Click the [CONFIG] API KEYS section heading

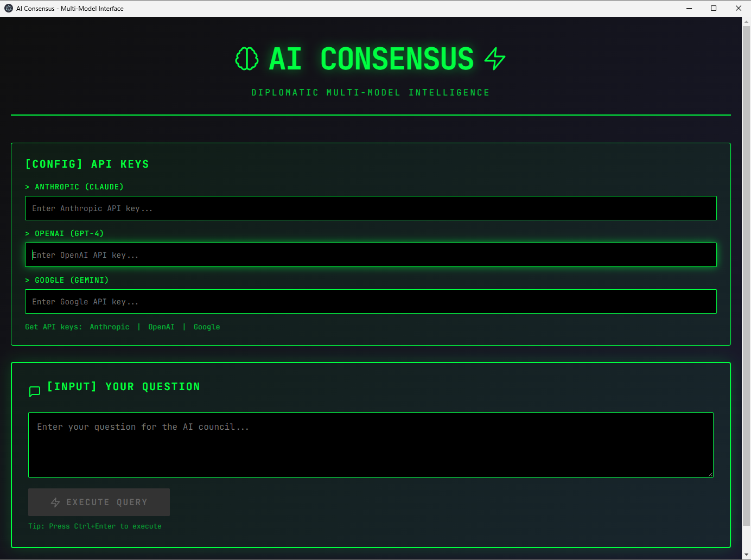[x=87, y=164]
